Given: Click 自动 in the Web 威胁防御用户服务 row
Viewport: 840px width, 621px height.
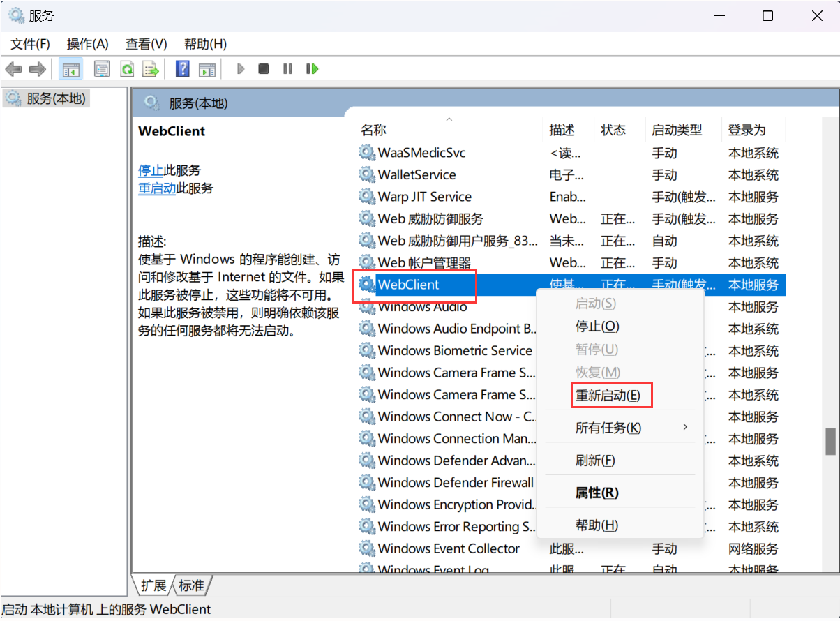Looking at the screenshot, I should tap(664, 241).
